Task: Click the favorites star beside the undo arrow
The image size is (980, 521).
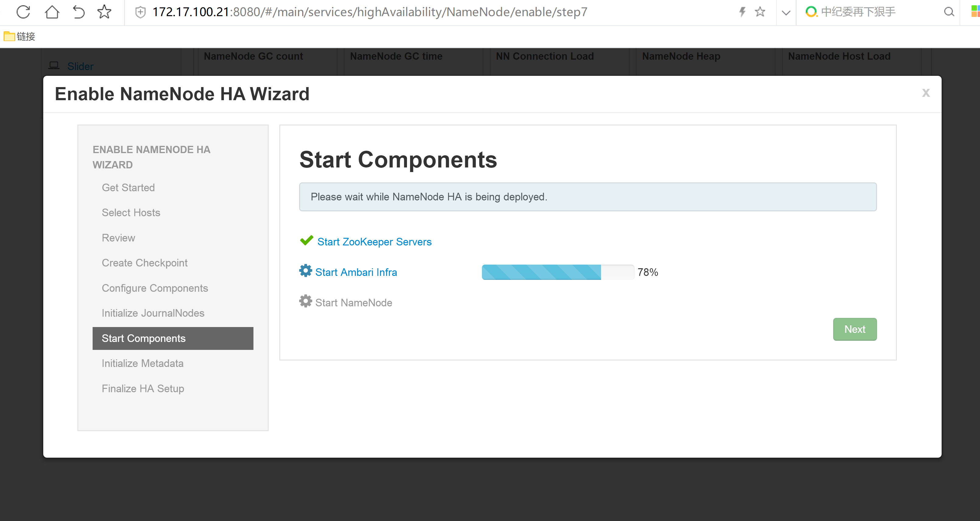Action: tap(104, 12)
